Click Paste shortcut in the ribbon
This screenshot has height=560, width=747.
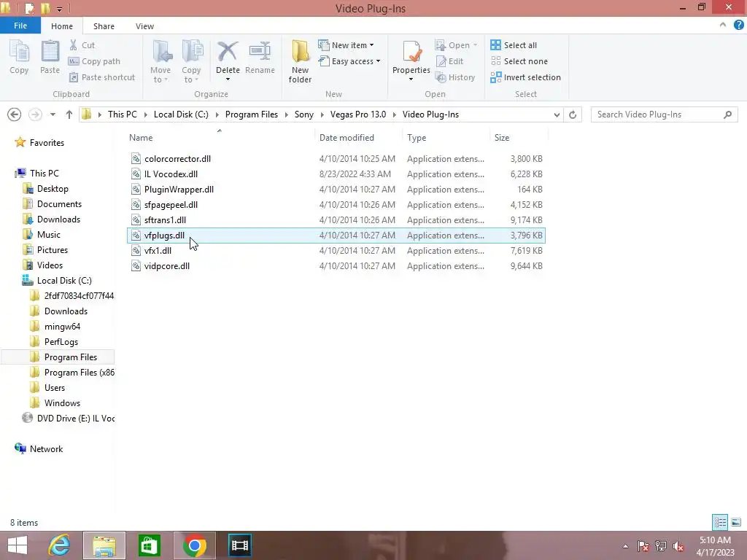tap(102, 77)
